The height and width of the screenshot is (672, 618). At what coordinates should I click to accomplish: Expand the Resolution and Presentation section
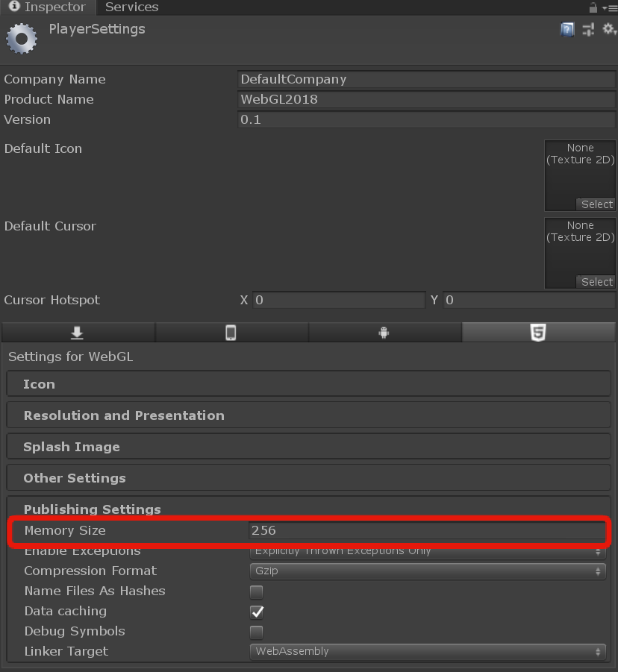click(308, 415)
